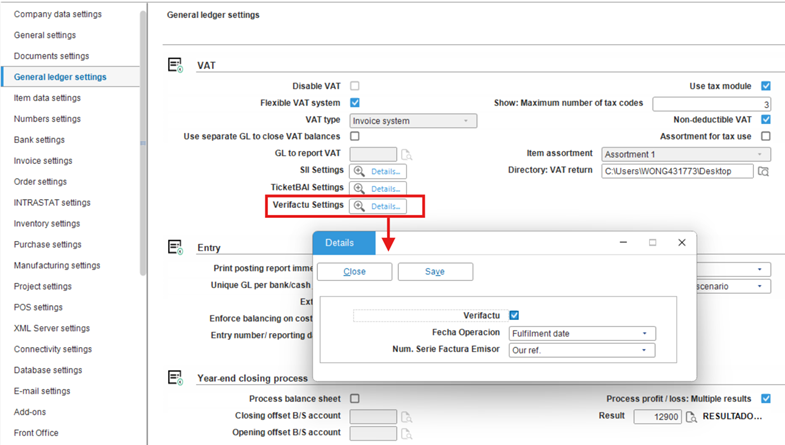
Task: Click lookup icon beside Closing offset B/S account
Action: [x=407, y=416]
